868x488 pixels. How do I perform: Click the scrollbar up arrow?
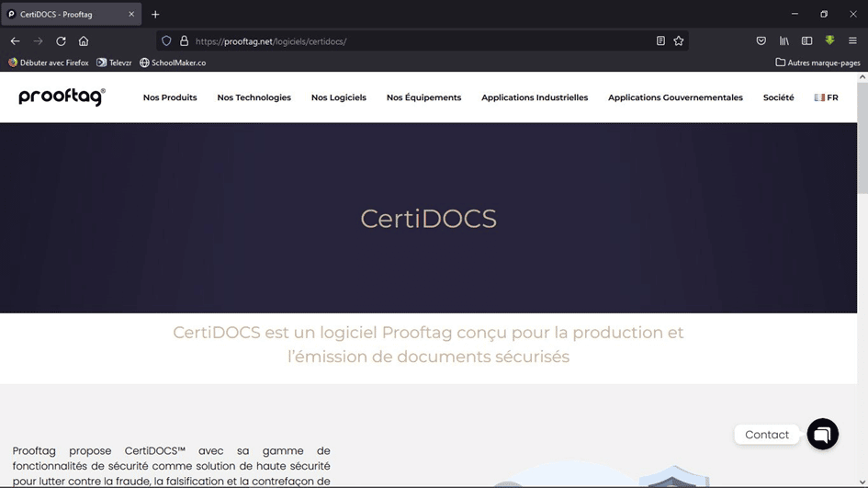(x=862, y=77)
